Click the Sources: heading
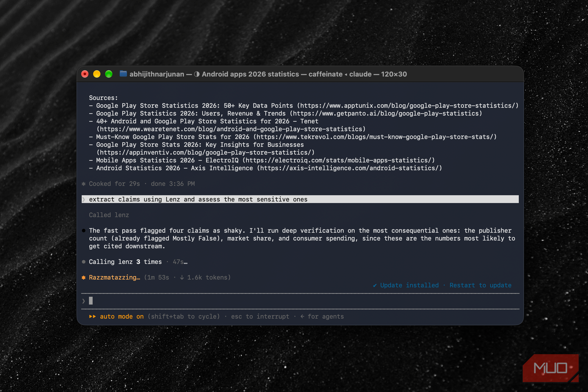The image size is (588, 392). pos(103,98)
